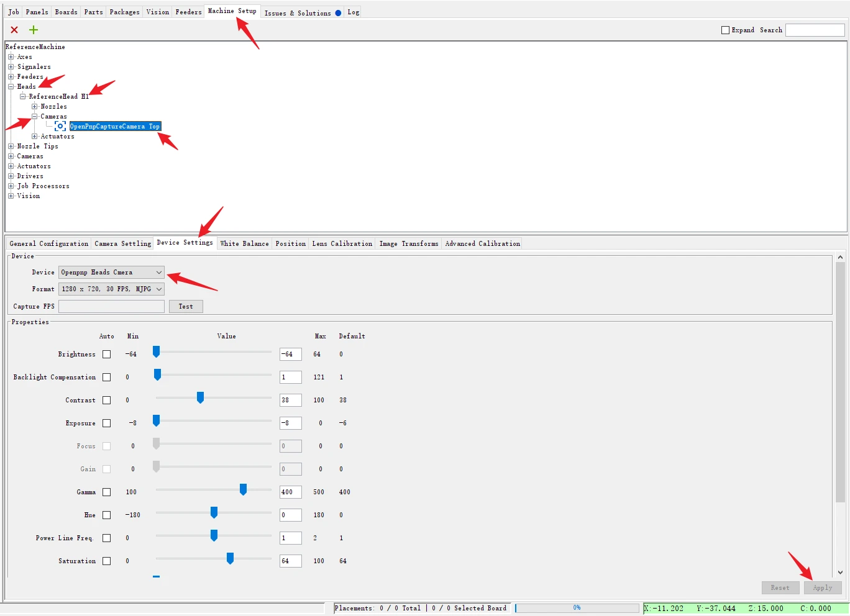Expand the Axes tree node
This screenshot has width=850, height=616.
coord(11,57)
